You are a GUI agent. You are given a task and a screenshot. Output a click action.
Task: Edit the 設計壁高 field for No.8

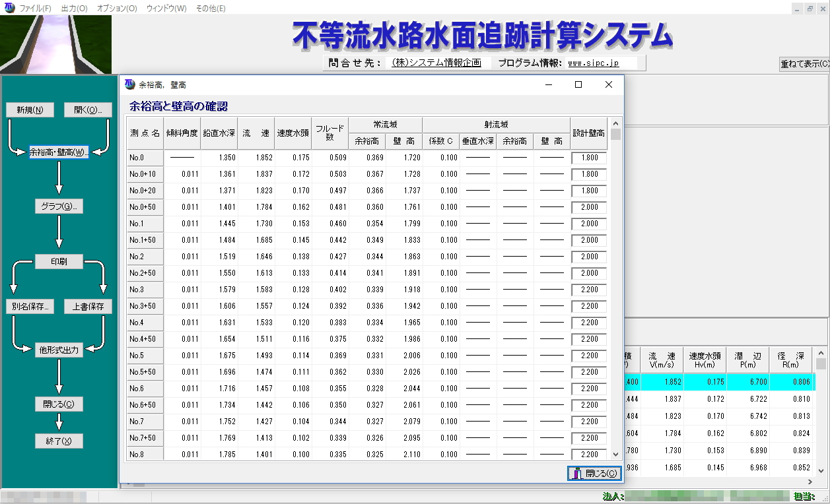click(590, 455)
